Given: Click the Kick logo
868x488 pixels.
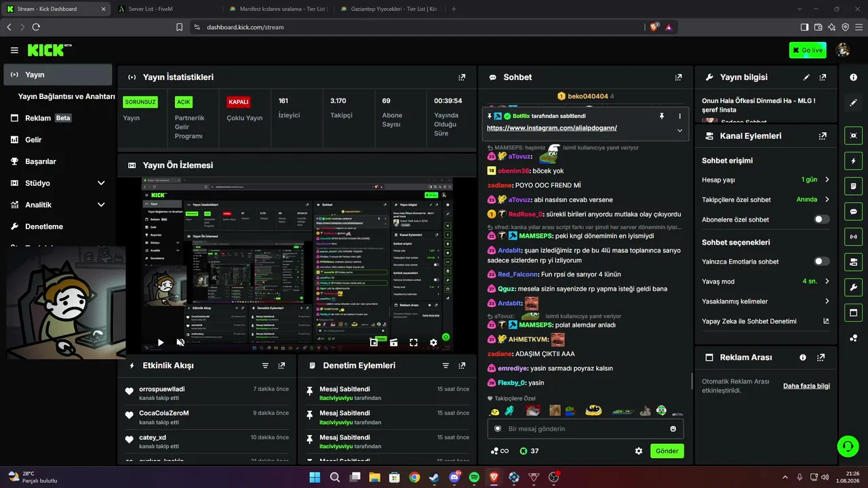Looking at the screenshot, I should click(50, 50).
